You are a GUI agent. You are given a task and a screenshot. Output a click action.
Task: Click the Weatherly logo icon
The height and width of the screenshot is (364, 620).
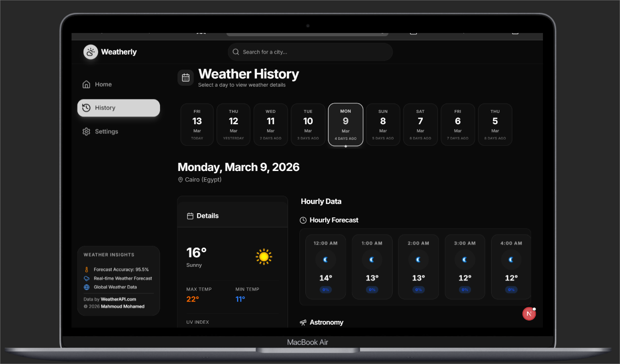coord(91,52)
